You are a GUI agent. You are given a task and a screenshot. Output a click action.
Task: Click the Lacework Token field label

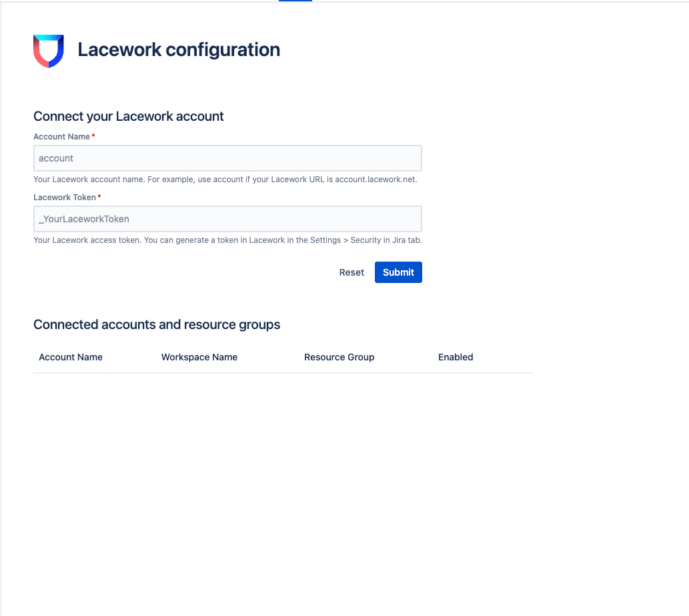coord(65,198)
